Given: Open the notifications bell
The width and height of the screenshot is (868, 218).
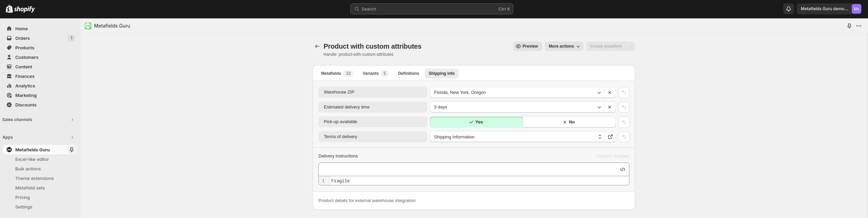Looking at the screenshot, I should pos(789,9).
